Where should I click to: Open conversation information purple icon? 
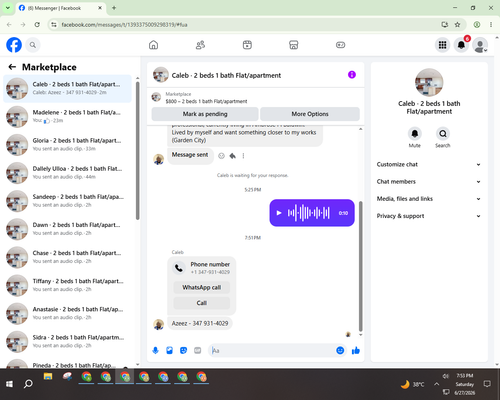(x=352, y=75)
